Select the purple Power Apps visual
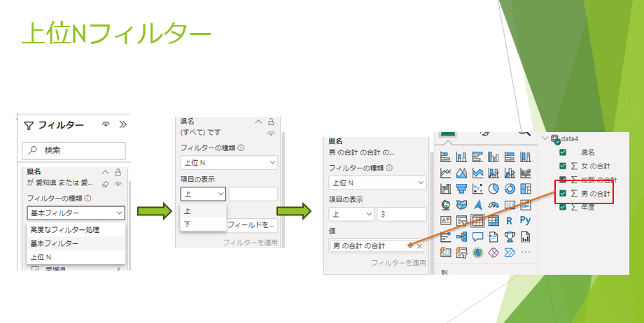Viewport: 644px width, 323px height. coord(493,252)
